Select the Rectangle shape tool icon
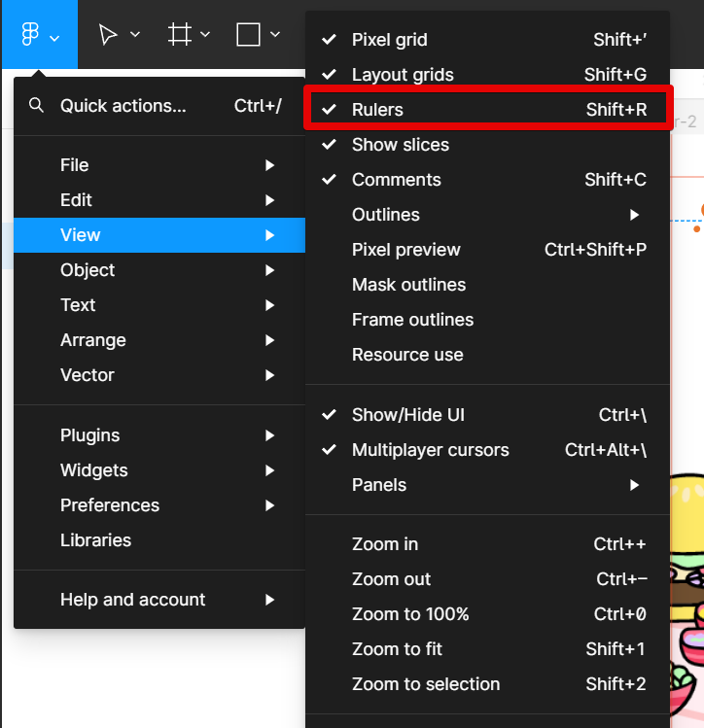 [x=249, y=35]
